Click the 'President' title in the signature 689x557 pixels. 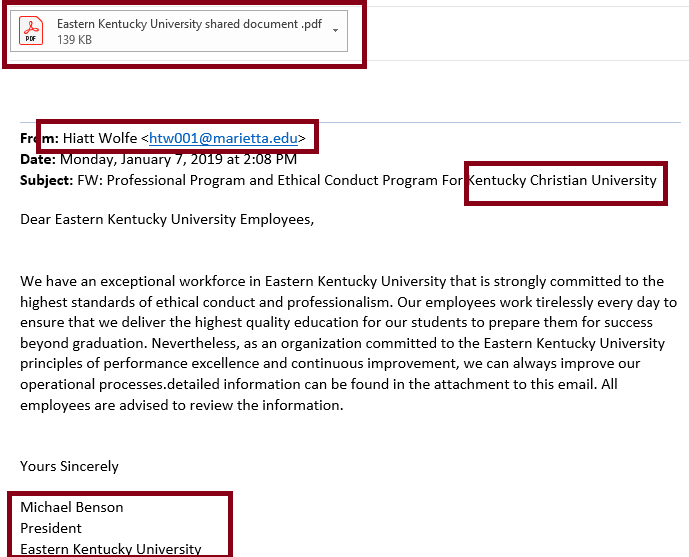tap(51, 528)
